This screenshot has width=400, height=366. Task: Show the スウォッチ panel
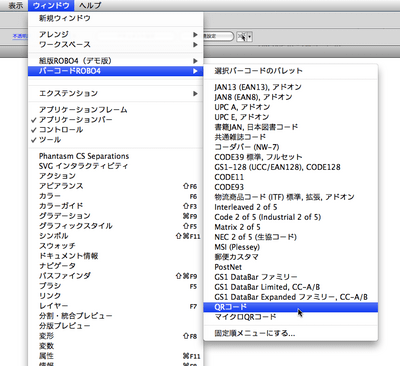pyautogui.click(x=115, y=246)
